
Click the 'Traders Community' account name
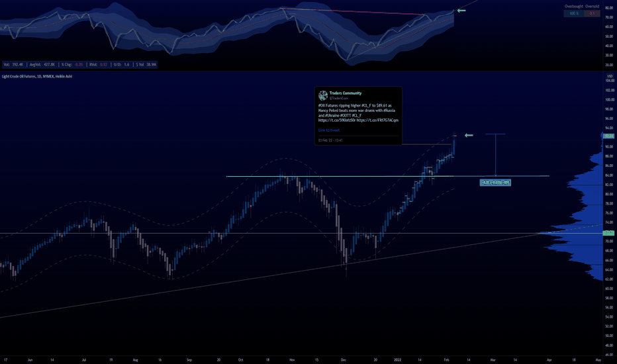point(346,93)
